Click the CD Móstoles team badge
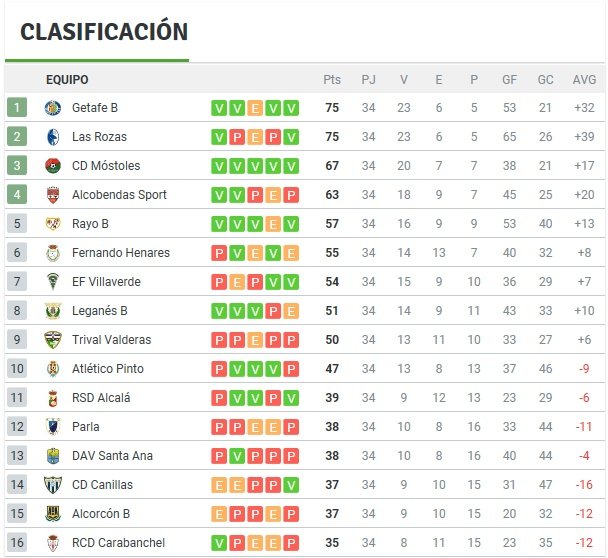 pyautogui.click(x=53, y=166)
